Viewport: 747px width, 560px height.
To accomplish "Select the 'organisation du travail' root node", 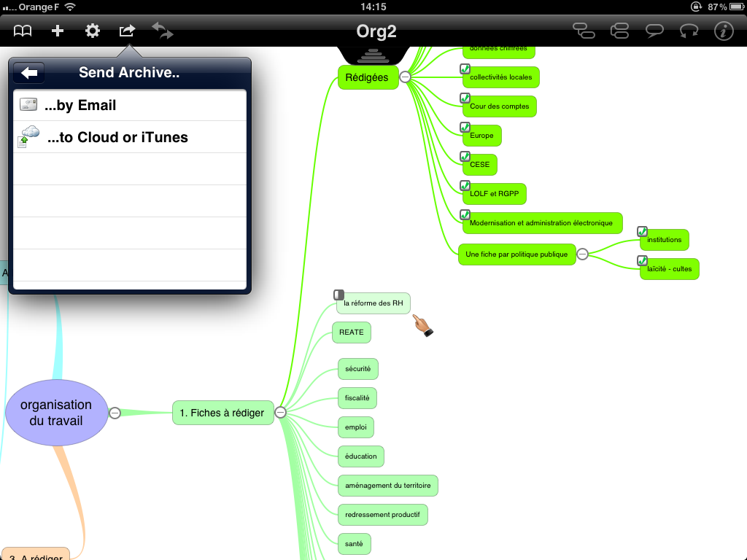I will (x=56, y=413).
